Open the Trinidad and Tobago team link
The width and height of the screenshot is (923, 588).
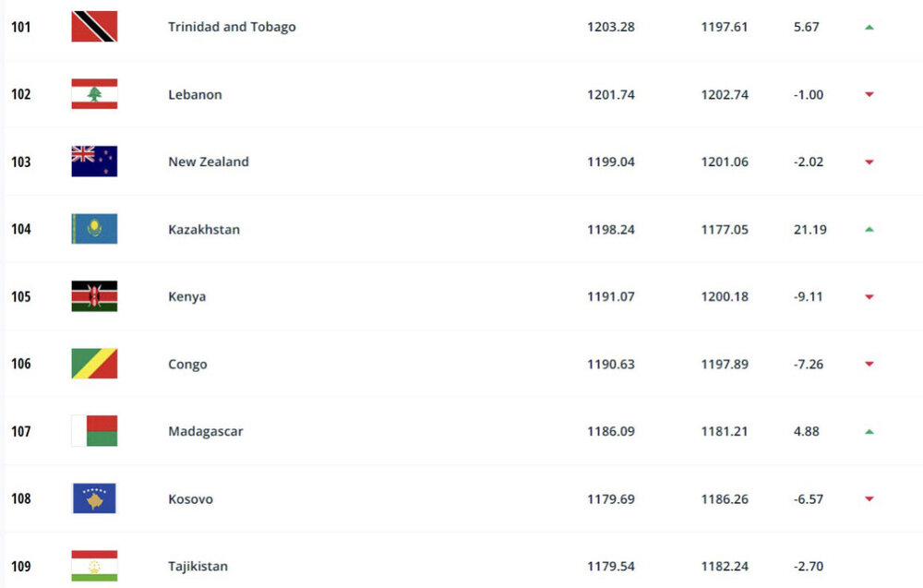tap(232, 27)
